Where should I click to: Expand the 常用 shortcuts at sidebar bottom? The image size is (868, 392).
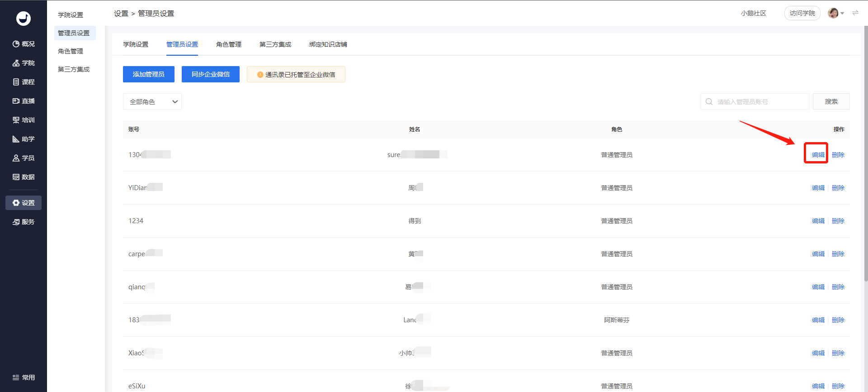(x=24, y=378)
